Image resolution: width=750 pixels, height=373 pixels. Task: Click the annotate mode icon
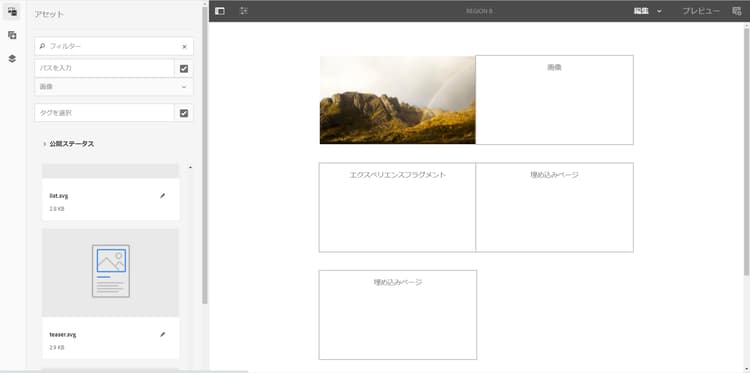737,11
